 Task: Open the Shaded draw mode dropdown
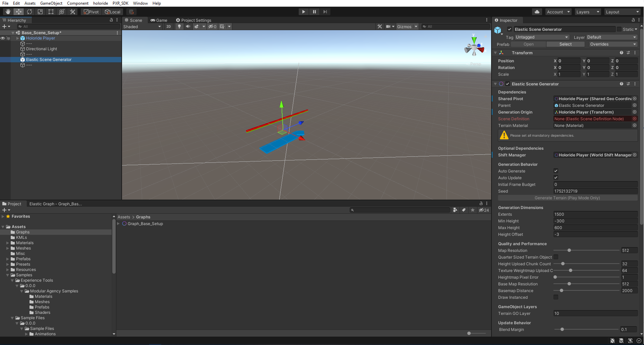[142, 26]
